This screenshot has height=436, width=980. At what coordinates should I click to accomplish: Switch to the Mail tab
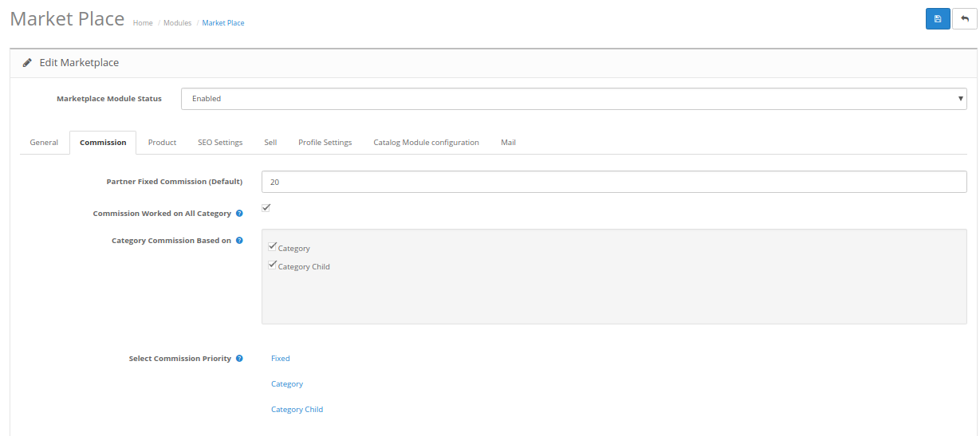[x=508, y=143]
